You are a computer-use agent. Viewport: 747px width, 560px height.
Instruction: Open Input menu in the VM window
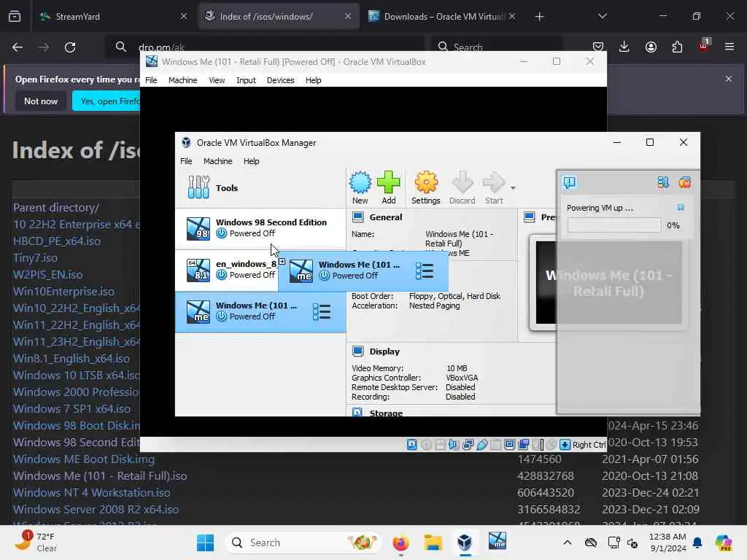tap(246, 80)
